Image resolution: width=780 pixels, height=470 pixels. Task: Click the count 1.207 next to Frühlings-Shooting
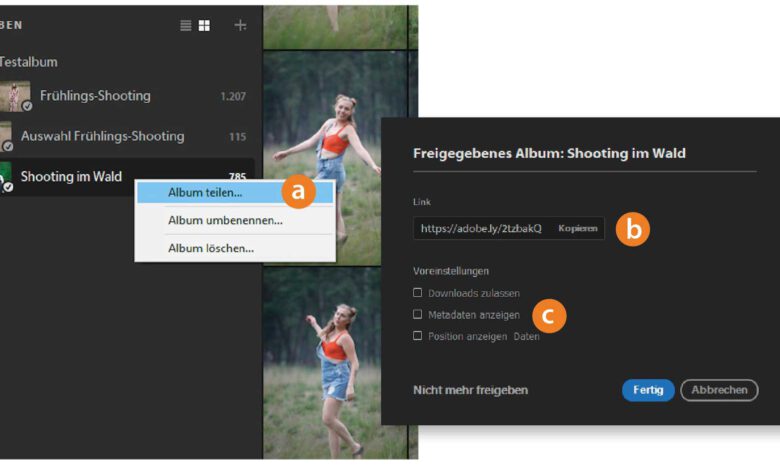(233, 96)
